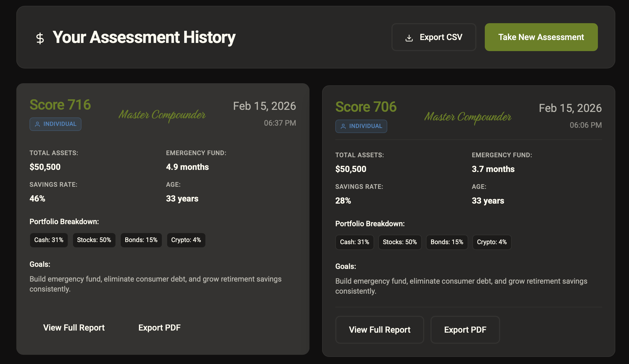View Full Report for Score 706
The width and height of the screenshot is (629, 364).
379,330
